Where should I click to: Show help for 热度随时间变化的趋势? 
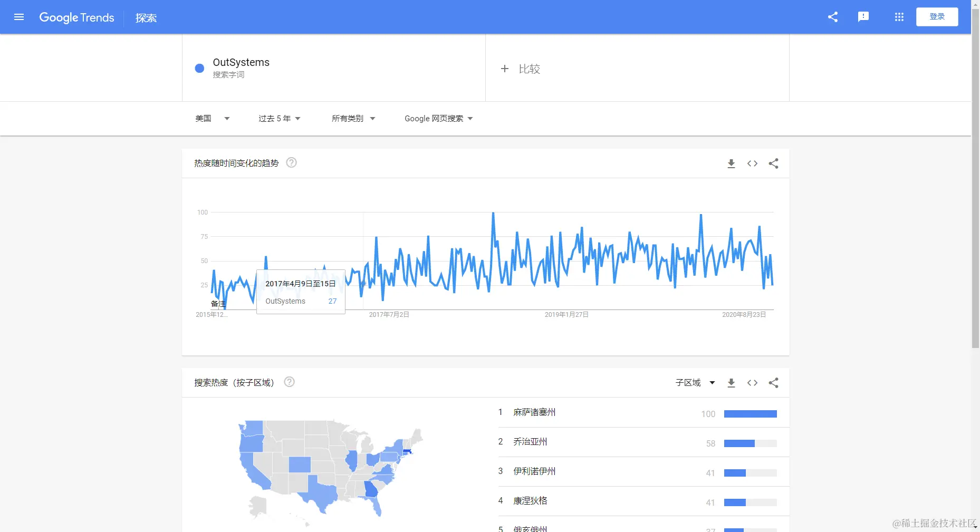click(x=291, y=162)
